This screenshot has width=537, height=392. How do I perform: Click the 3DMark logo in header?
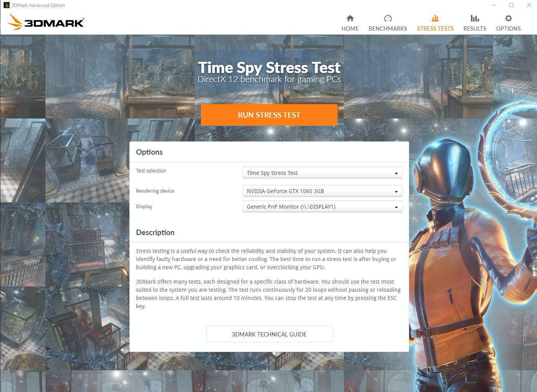[x=46, y=22]
